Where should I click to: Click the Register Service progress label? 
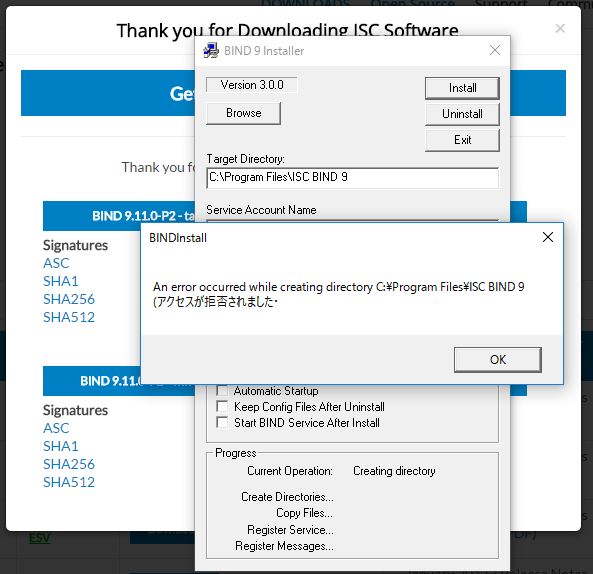click(290, 530)
